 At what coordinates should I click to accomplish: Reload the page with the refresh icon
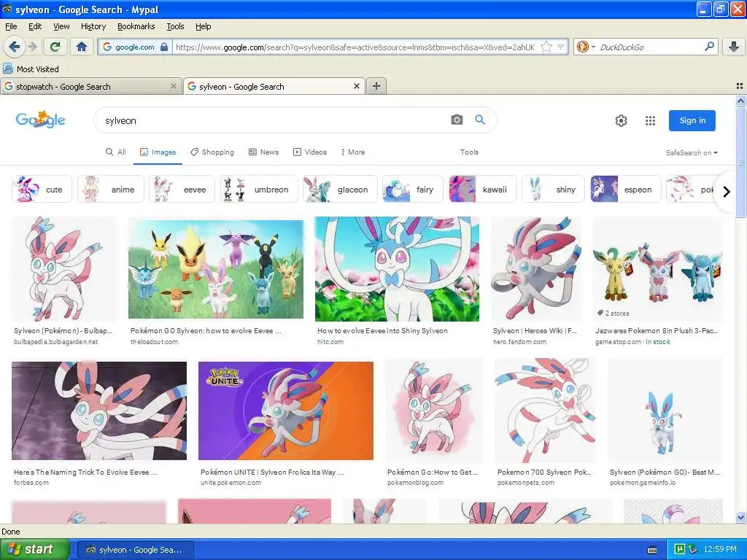tap(55, 47)
